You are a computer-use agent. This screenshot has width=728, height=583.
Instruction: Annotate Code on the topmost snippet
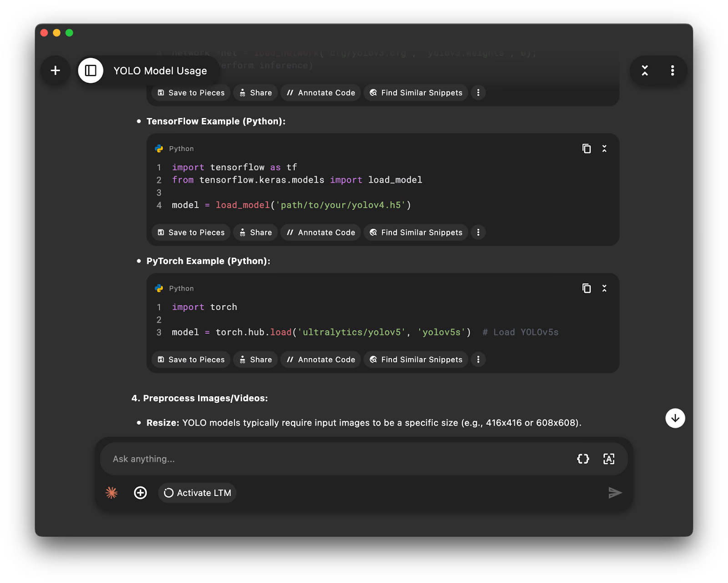click(321, 93)
